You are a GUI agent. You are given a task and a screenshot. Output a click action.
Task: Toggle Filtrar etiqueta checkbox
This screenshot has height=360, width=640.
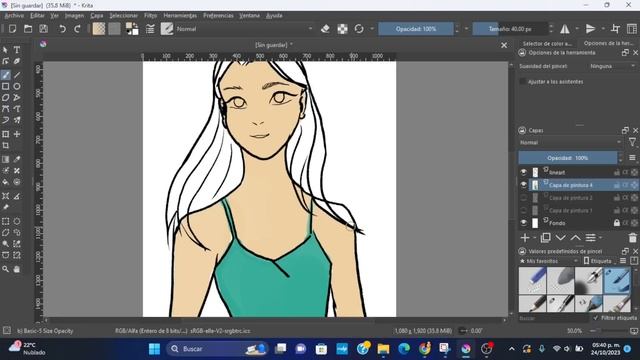pos(596,318)
